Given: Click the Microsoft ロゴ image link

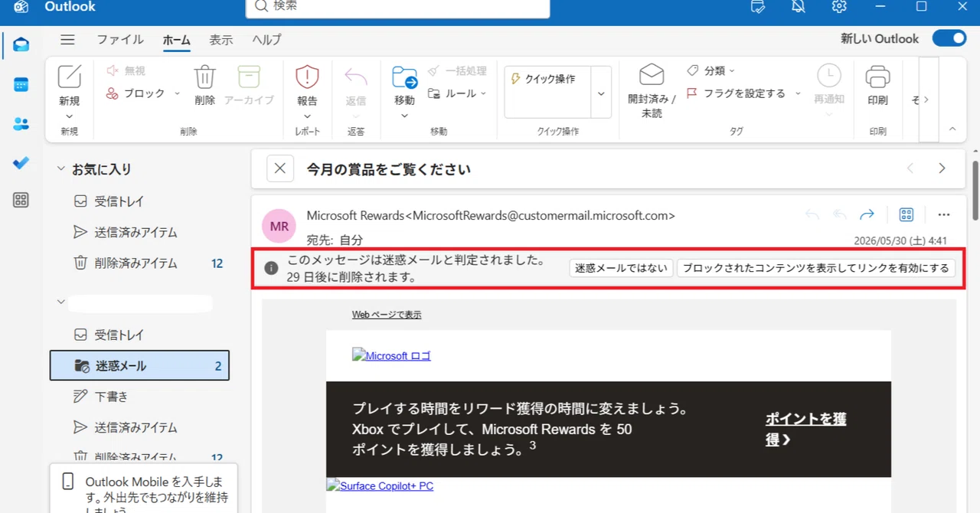Looking at the screenshot, I should click(391, 355).
